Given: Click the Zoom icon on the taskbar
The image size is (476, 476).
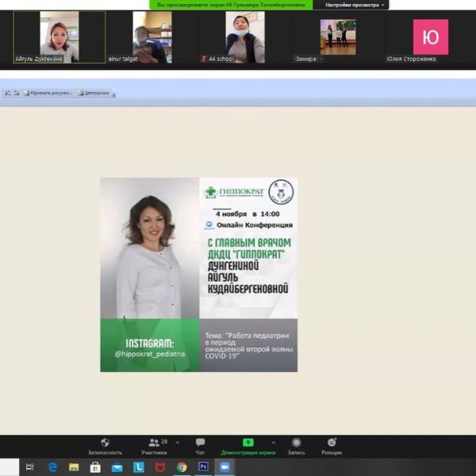Looking at the screenshot, I should 225,467.
